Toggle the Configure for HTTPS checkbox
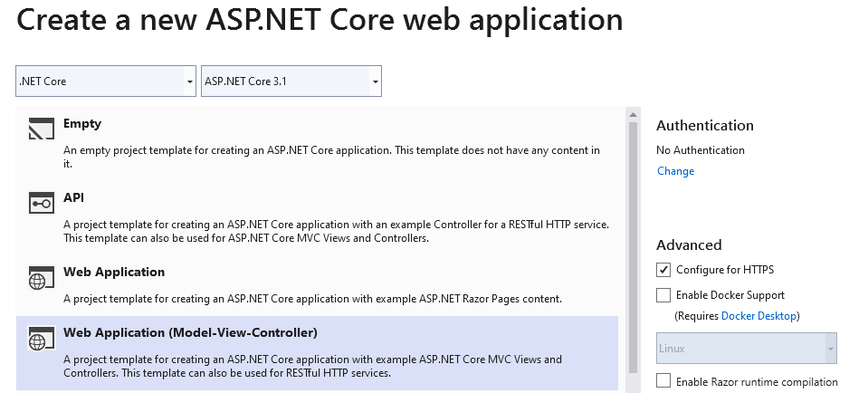Viewport: 868px width, 393px height. pos(663,270)
